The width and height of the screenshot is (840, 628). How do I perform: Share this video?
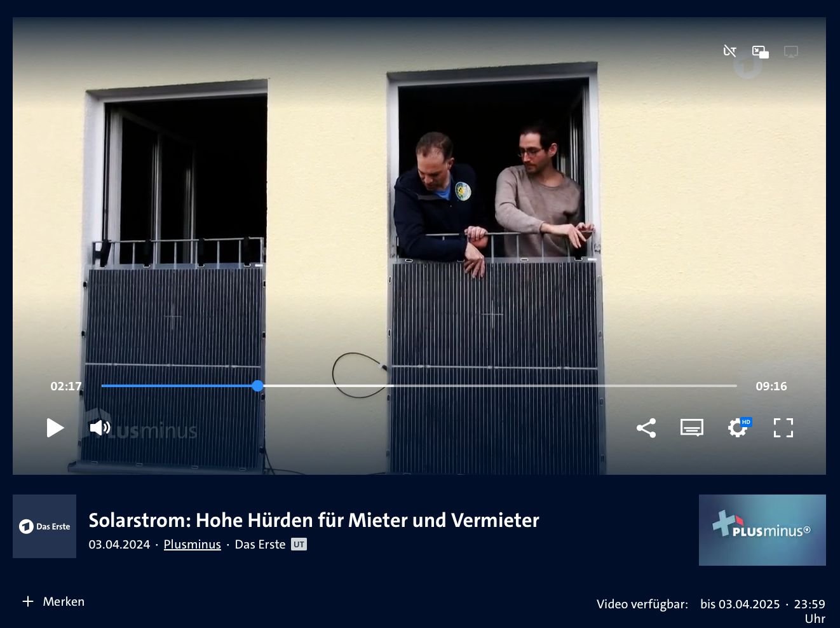(x=646, y=428)
